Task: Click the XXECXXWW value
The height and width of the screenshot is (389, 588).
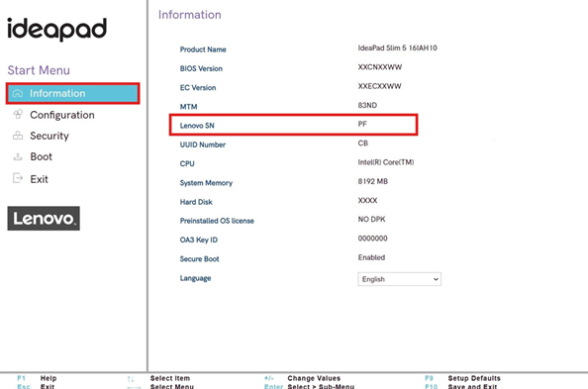Action: click(379, 86)
